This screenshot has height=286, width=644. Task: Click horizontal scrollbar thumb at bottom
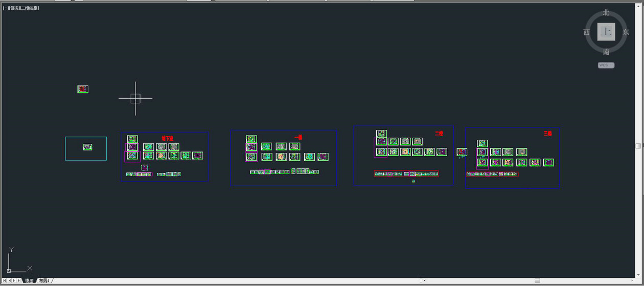537,280
